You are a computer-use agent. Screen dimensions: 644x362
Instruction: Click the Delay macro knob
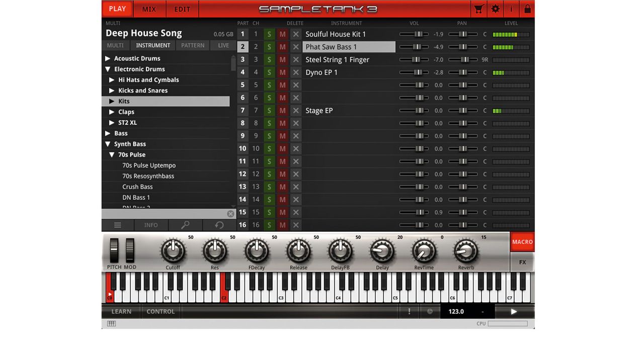(382, 250)
